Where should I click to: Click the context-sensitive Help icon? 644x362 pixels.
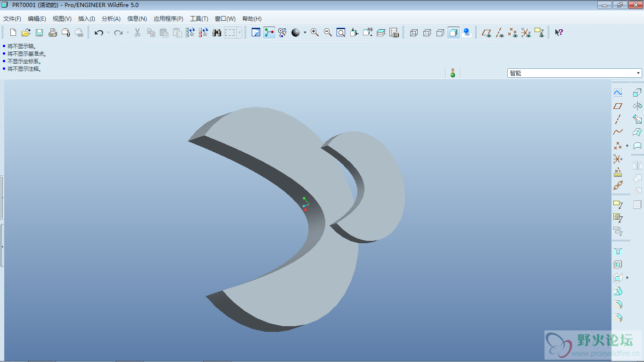point(559,33)
